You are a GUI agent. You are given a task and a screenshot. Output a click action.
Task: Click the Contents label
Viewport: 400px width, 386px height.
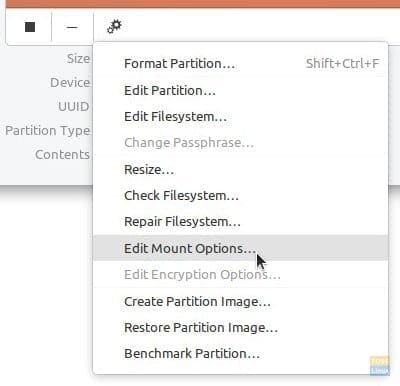(x=62, y=154)
